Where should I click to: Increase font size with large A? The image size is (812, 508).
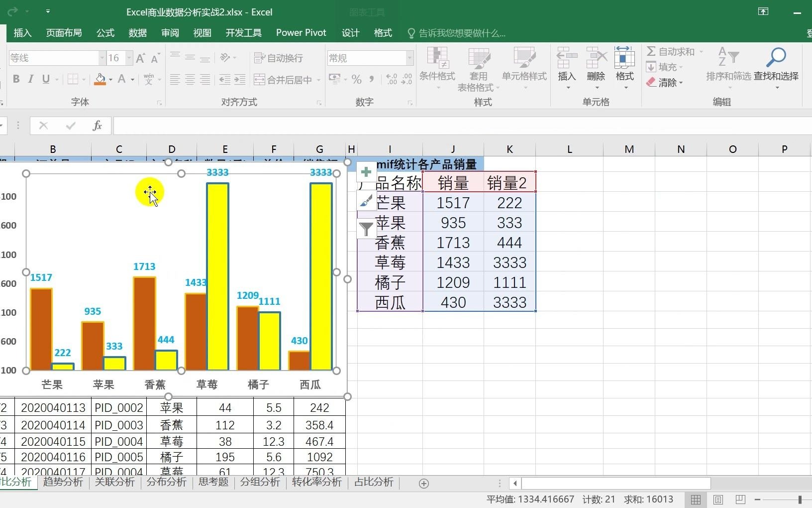point(141,58)
